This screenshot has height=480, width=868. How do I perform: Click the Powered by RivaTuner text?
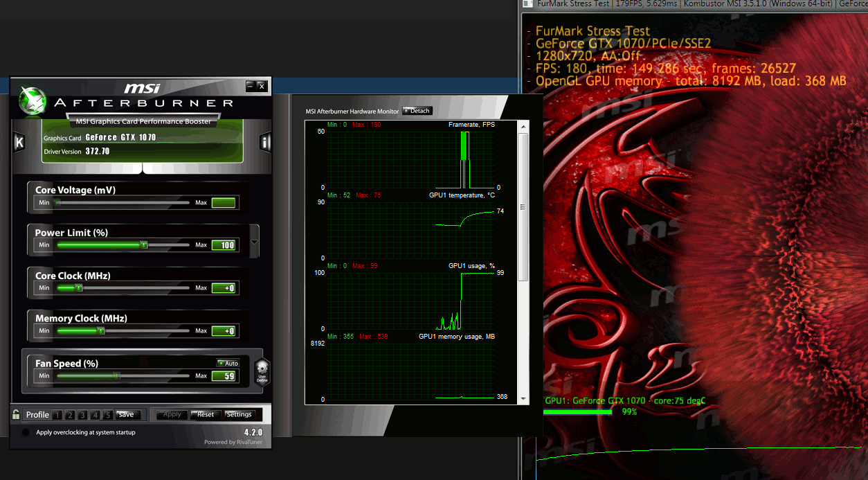tap(233, 442)
